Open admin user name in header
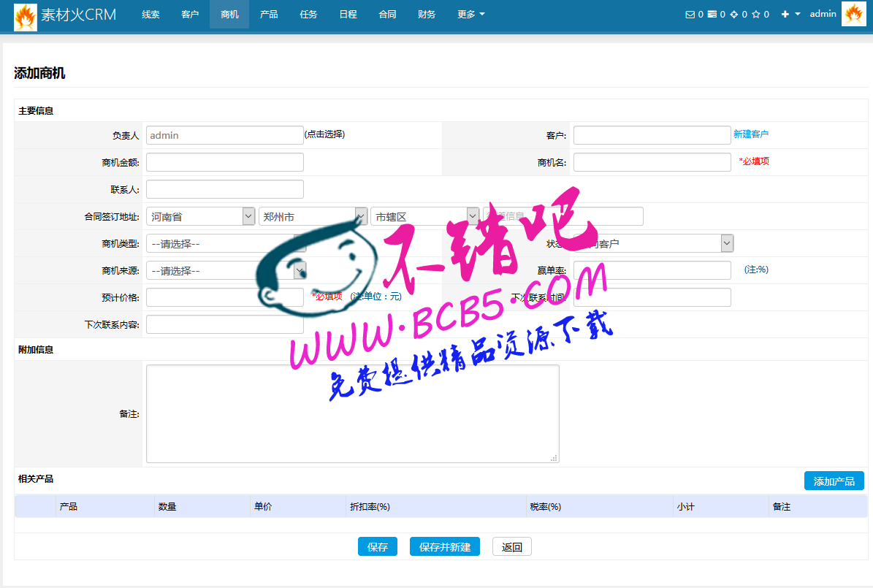The image size is (873, 588). pyautogui.click(x=823, y=14)
